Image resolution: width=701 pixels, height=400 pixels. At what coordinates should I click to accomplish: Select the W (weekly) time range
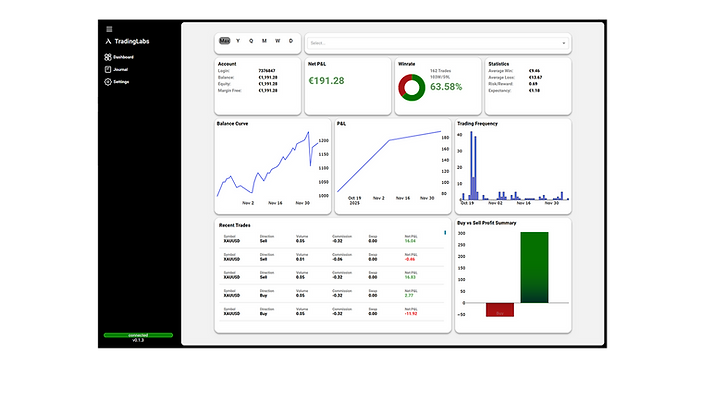point(278,41)
